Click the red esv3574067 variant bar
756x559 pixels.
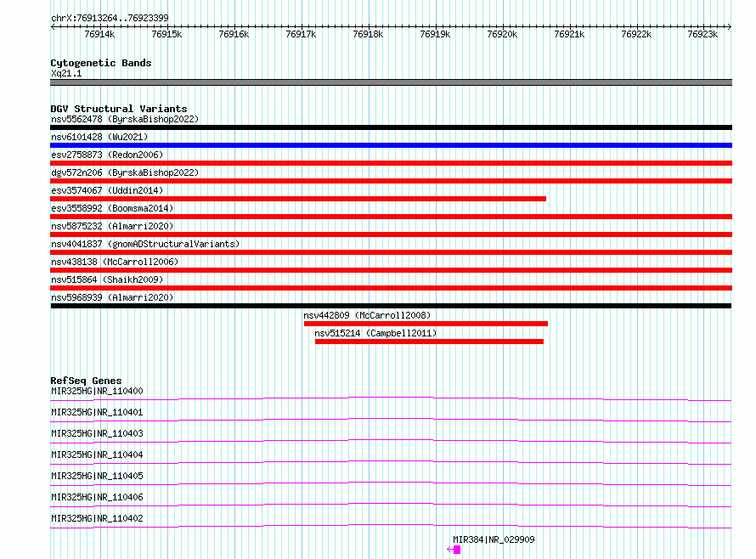[x=298, y=199]
